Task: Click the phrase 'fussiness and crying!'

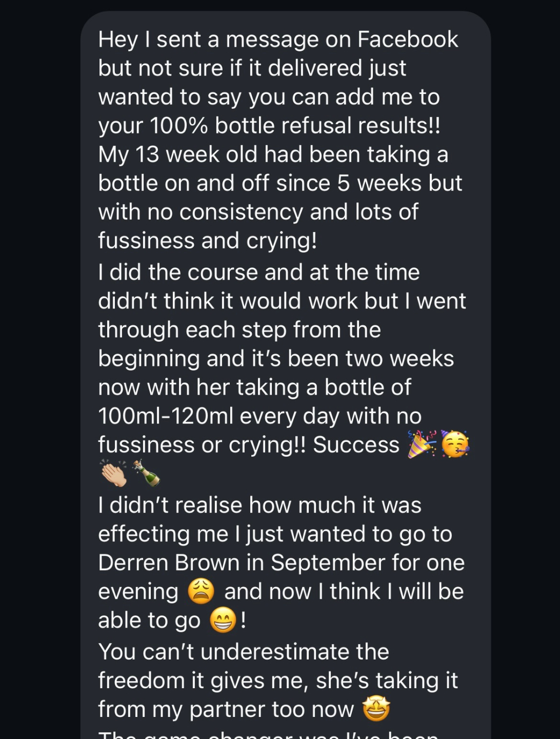Action: coord(208,241)
